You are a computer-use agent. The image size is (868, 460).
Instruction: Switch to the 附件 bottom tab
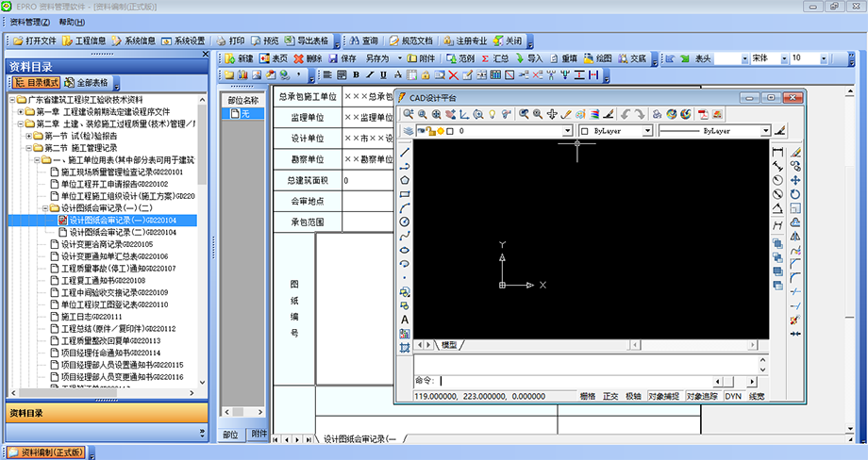[x=259, y=434]
